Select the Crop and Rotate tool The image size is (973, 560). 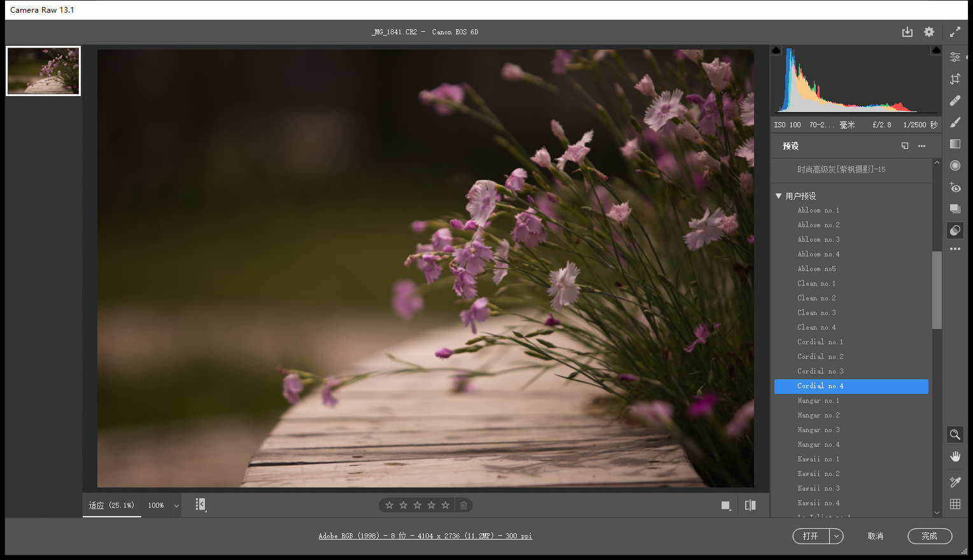(x=955, y=79)
